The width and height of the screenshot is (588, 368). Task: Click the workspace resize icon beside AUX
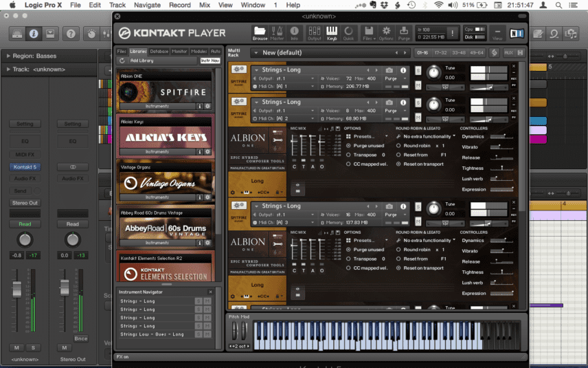[495, 52]
